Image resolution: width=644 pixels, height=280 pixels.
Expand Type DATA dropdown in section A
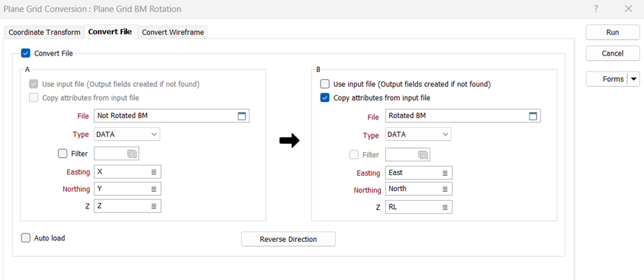[154, 134]
